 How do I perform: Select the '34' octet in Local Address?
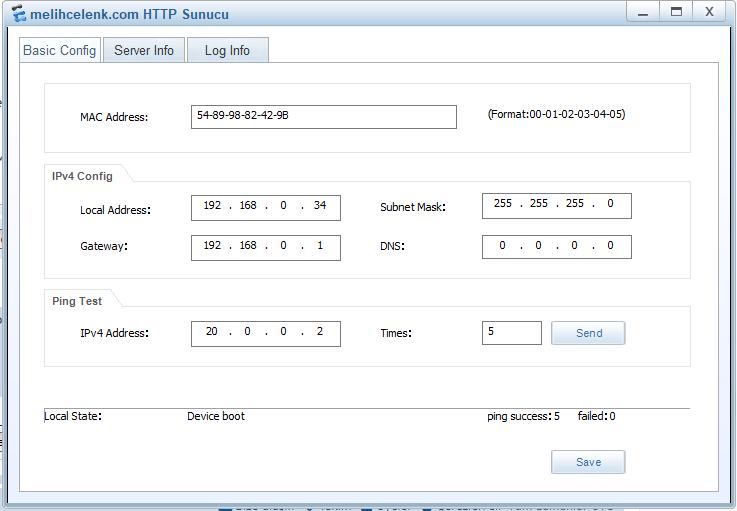click(x=319, y=206)
